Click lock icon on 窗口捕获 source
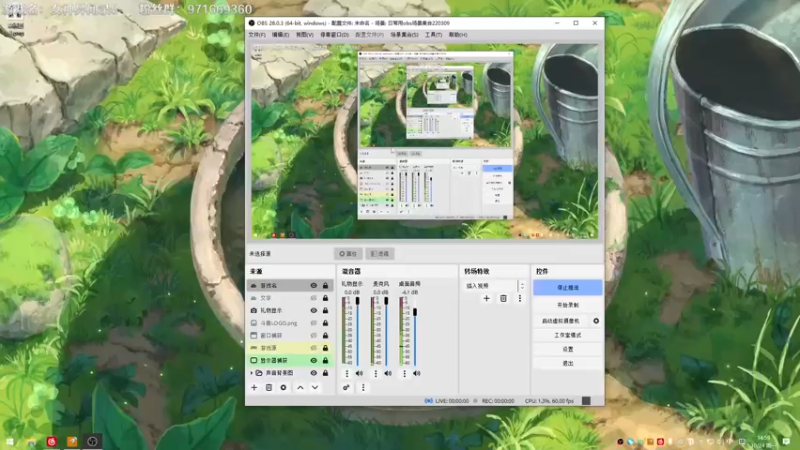Image resolution: width=800 pixels, height=450 pixels. click(x=325, y=335)
